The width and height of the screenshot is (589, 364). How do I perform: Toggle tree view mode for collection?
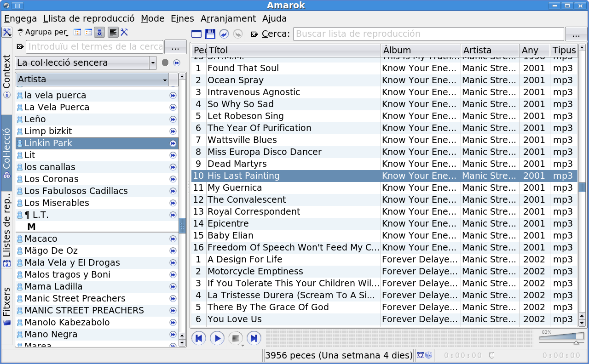[x=77, y=32]
